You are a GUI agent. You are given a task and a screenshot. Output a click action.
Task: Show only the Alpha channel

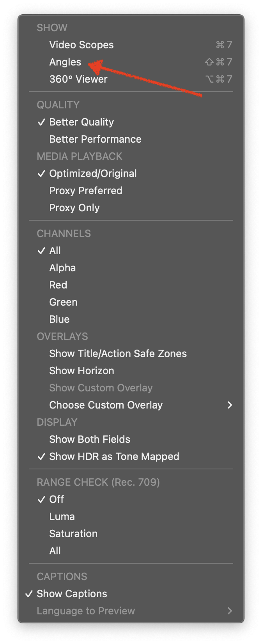point(131,268)
